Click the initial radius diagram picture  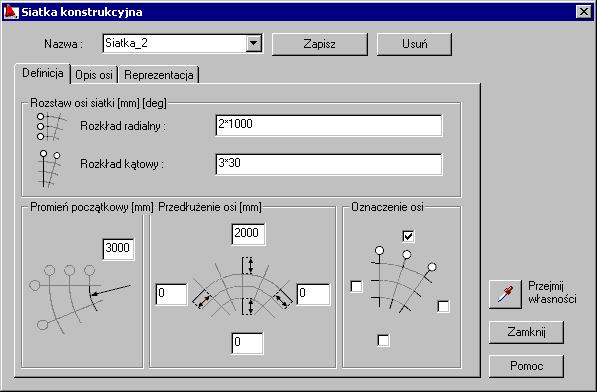80,299
